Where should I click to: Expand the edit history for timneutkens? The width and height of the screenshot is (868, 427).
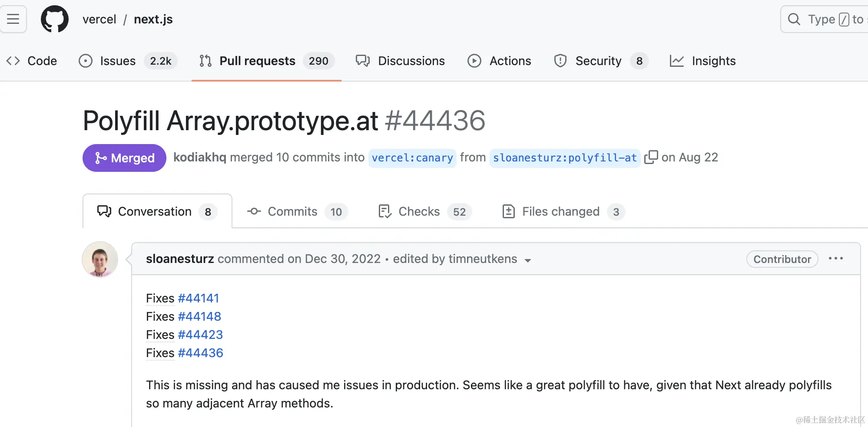tap(528, 260)
